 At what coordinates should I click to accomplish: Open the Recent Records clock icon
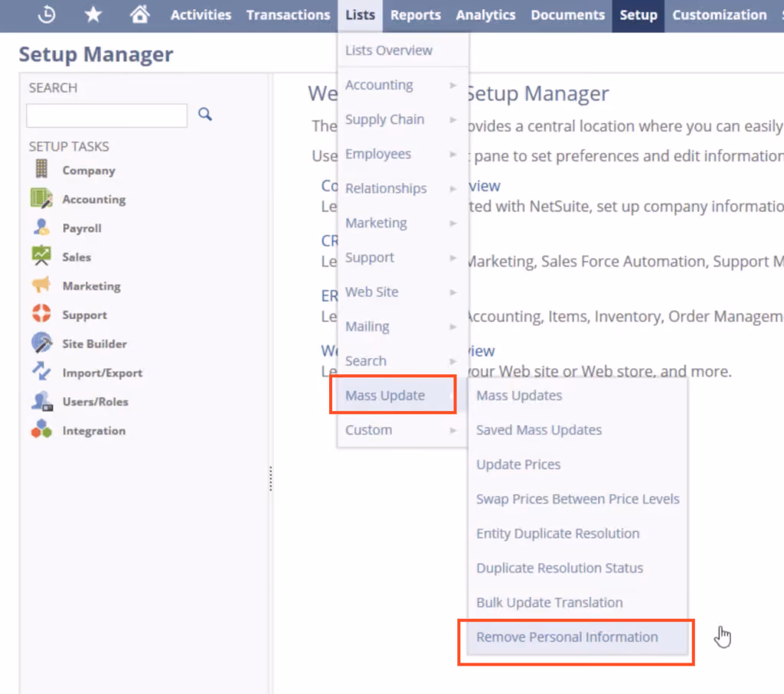(47, 15)
